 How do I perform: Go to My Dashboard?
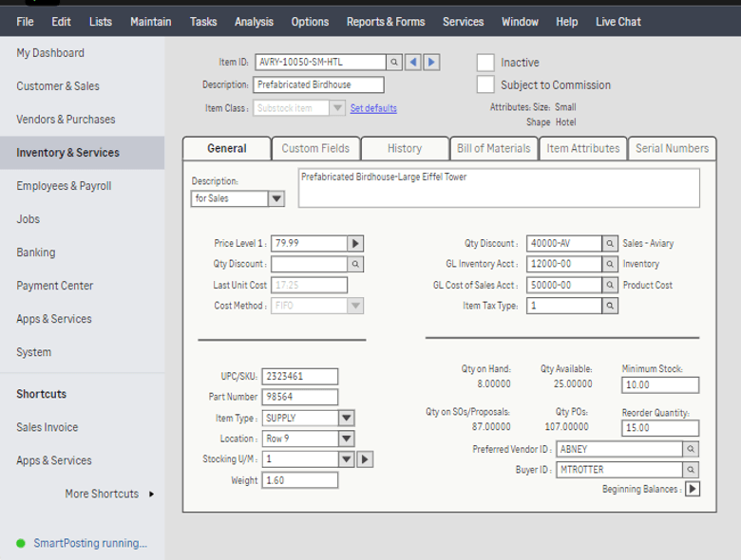[x=50, y=53]
